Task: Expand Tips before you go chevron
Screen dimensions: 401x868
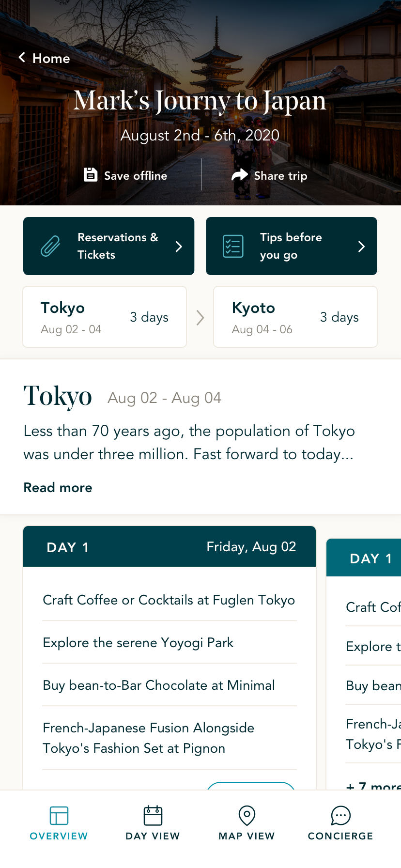Action: [x=361, y=247]
